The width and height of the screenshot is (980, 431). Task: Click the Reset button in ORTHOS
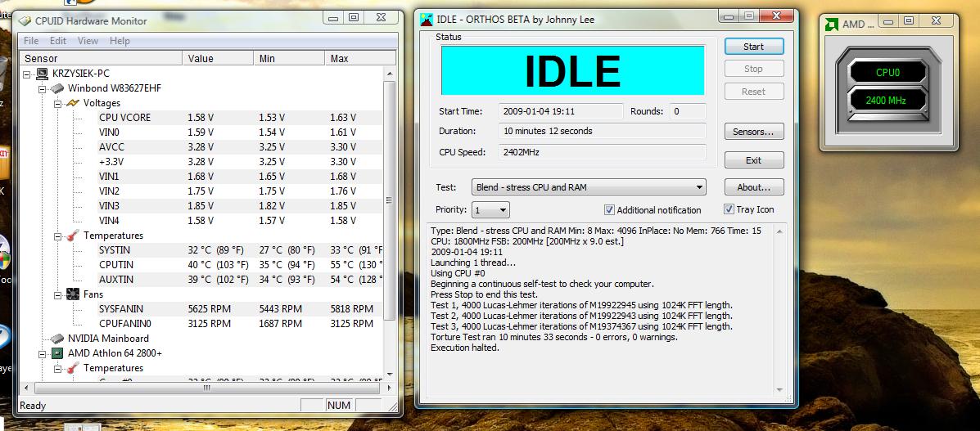click(x=754, y=92)
